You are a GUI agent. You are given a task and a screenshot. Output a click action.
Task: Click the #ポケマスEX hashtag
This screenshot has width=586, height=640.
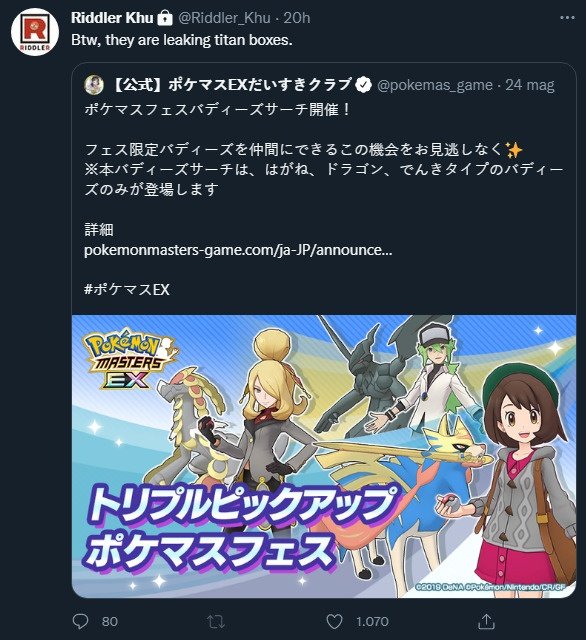click(x=127, y=289)
